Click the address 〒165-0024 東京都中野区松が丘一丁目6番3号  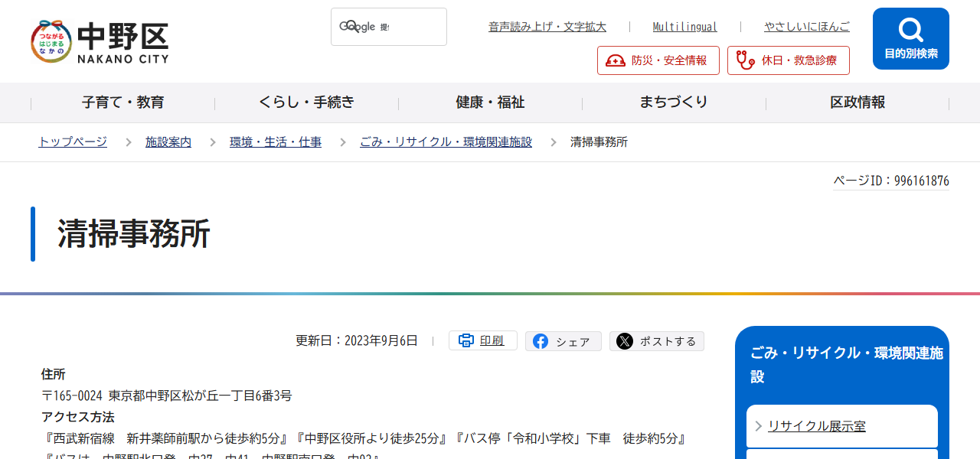click(166, 396)
